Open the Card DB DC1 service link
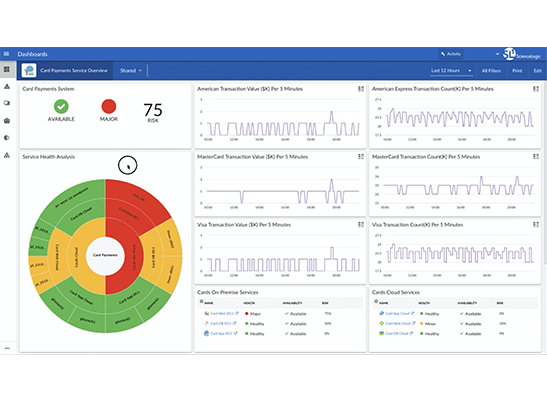547x401 pixels. click(221, 324)
